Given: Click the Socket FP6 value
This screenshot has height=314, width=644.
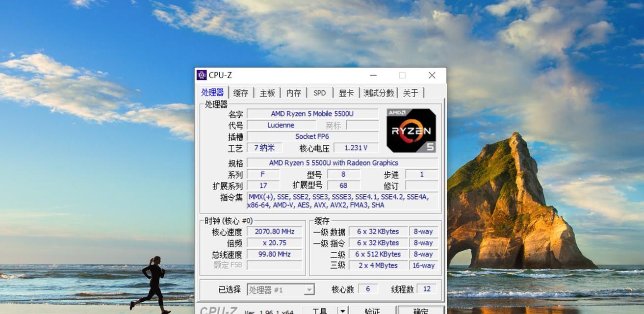Looking at the screenshot, I should pyautogui.click(x=312, y=136).
